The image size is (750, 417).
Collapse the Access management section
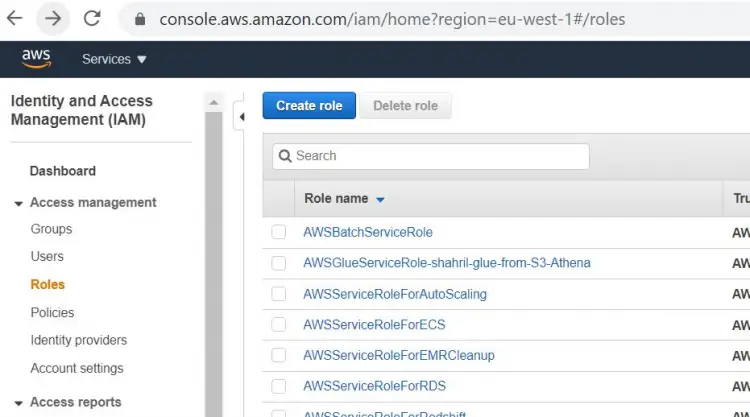point(19,203)
